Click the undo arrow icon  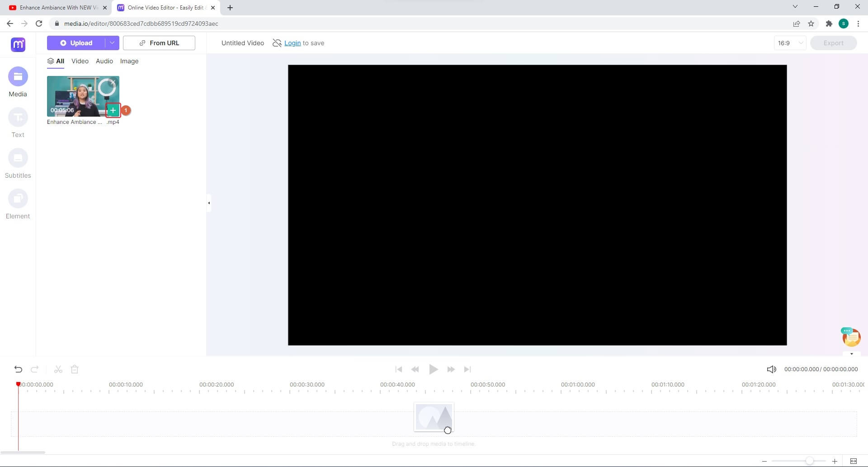tap(18, 369)
